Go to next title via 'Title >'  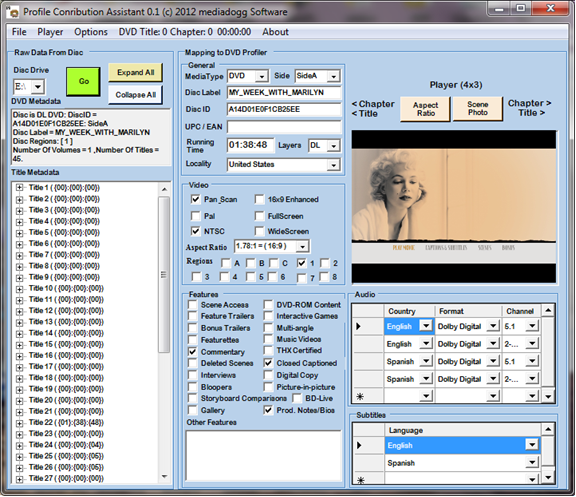tap(531, 113)
